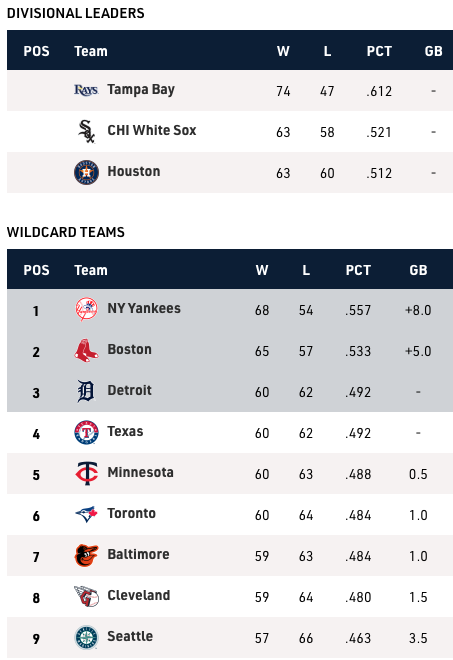
Task: Click the White Sox team logo
Action: click(x=86, y=131)
